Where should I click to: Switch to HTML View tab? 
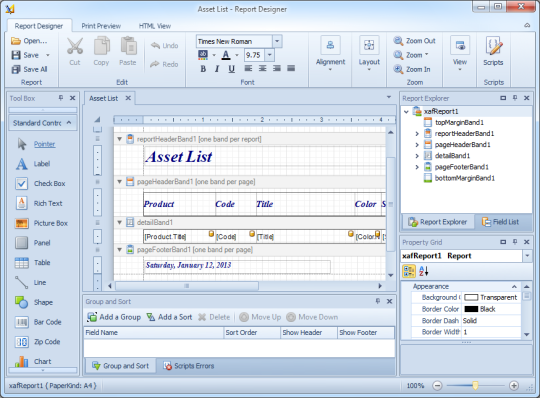[x=155, y=26]
